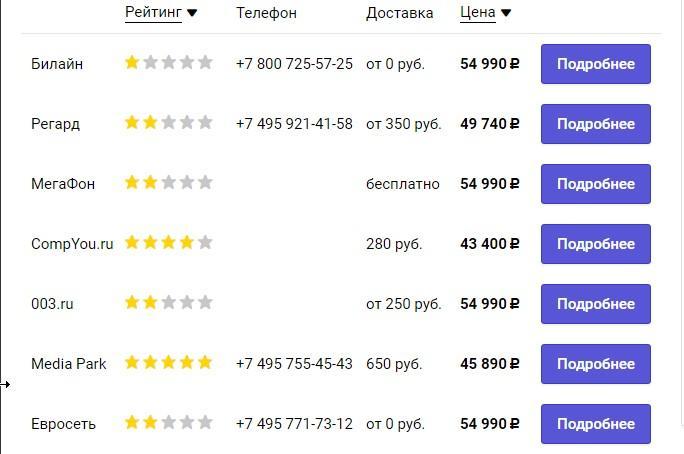This screenshot has width=684, height=454.
Task: Show details for the Media Park offer
Action: click(595, 364)
